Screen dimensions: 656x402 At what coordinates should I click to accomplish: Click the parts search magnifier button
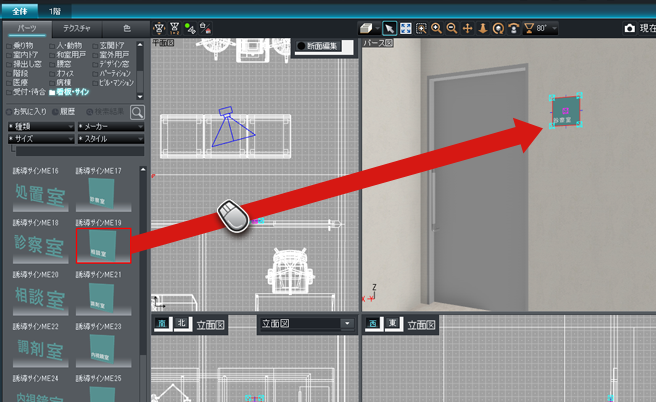[x=137, y=112]
